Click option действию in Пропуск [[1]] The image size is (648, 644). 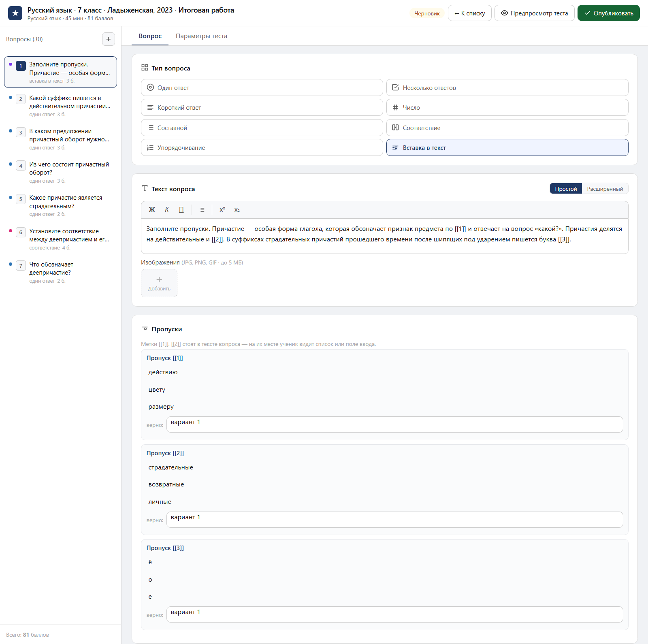click(163, 372)
